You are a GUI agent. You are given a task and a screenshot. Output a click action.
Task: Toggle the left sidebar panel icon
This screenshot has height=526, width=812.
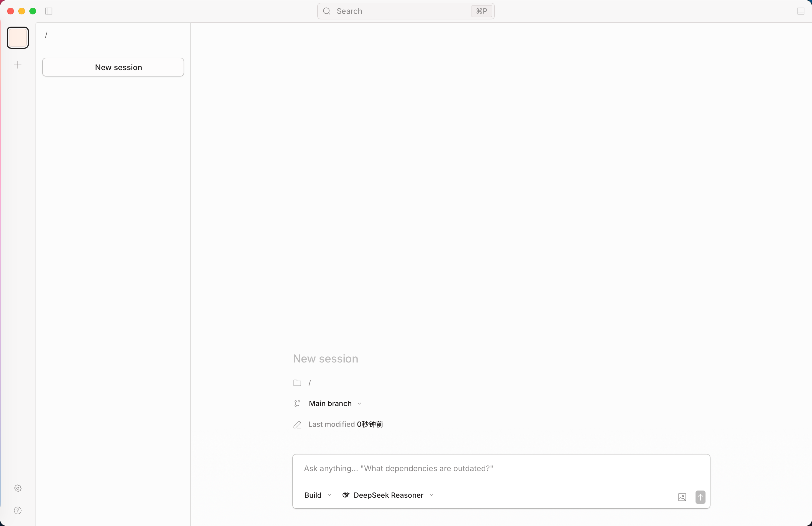click(x=49, y=11)
